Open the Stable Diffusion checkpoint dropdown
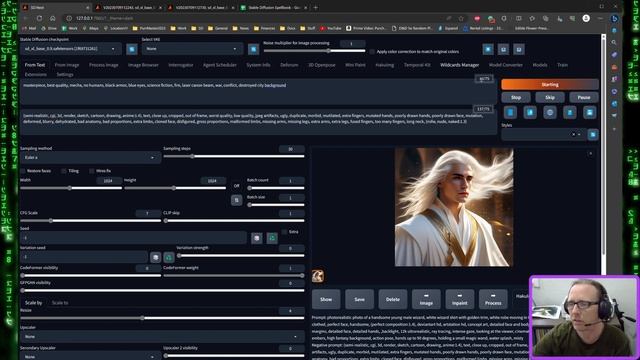This screenshot has width=640, height=360. pyautogui.click(x=71, y=49)
